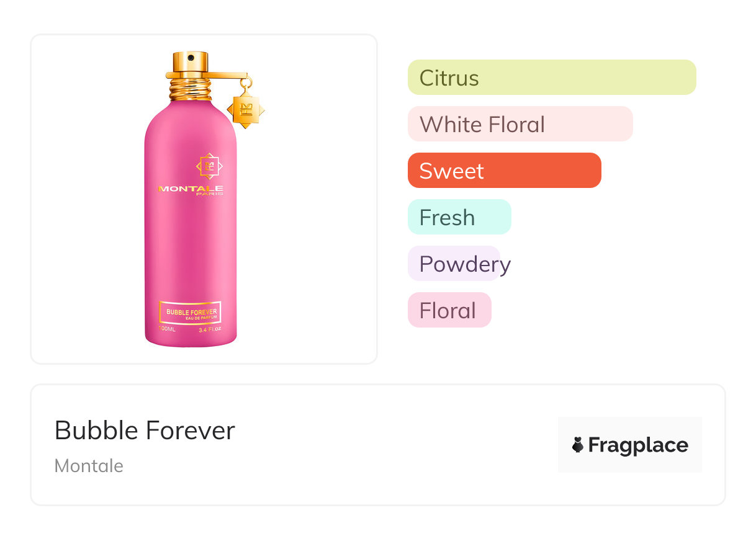The image size is (756, 536).
Task: Click the Montale brand name under the title
Action: pos(89,466)
